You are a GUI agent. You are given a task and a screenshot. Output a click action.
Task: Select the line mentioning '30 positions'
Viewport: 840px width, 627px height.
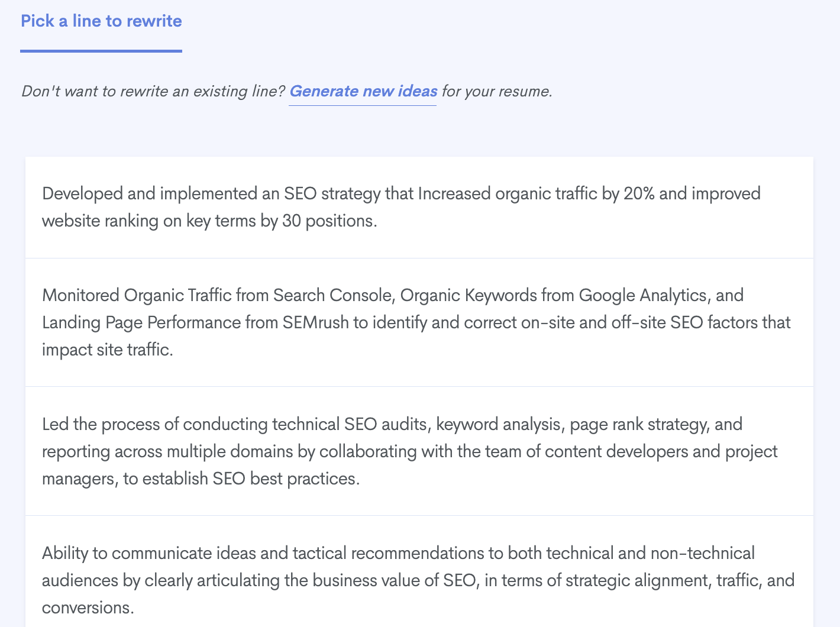(419, 208)
